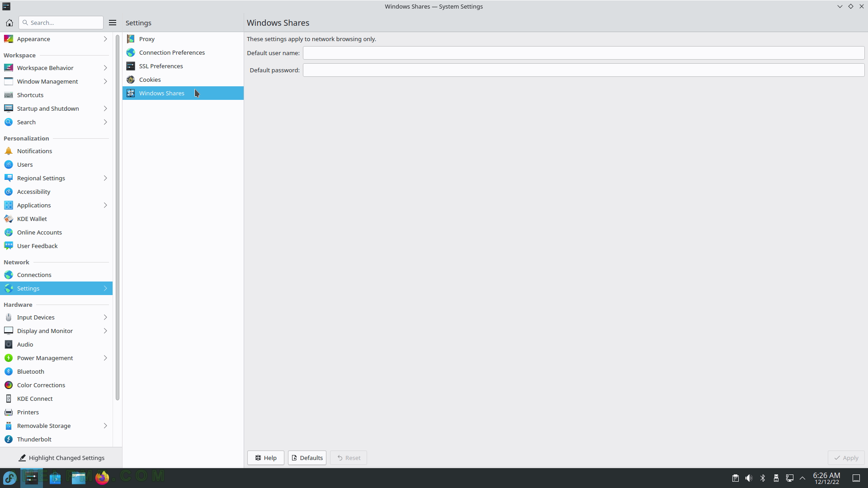Expand the Search category chevron
868x488 pixels.
(105, 122)
